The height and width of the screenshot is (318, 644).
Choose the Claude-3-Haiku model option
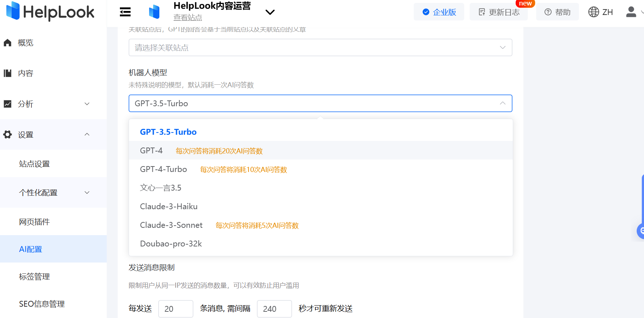click(321, 206)
